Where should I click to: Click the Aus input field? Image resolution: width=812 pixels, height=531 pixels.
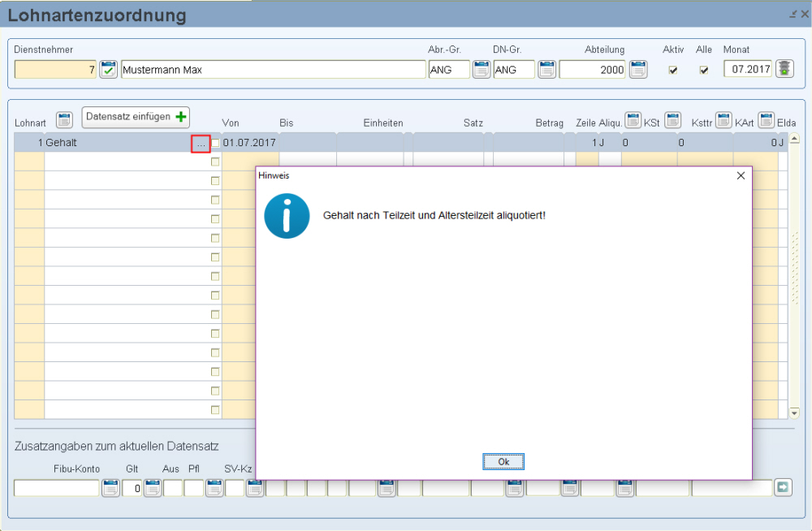tap(173, 488)
